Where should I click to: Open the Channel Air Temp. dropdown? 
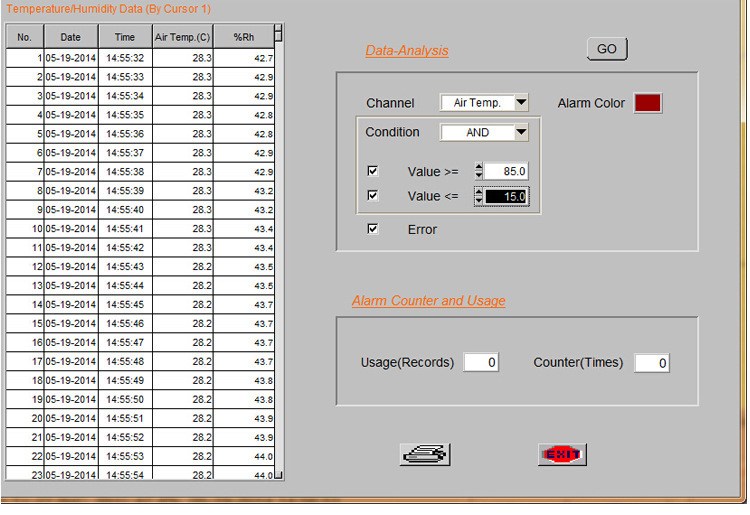pos(520,103)
